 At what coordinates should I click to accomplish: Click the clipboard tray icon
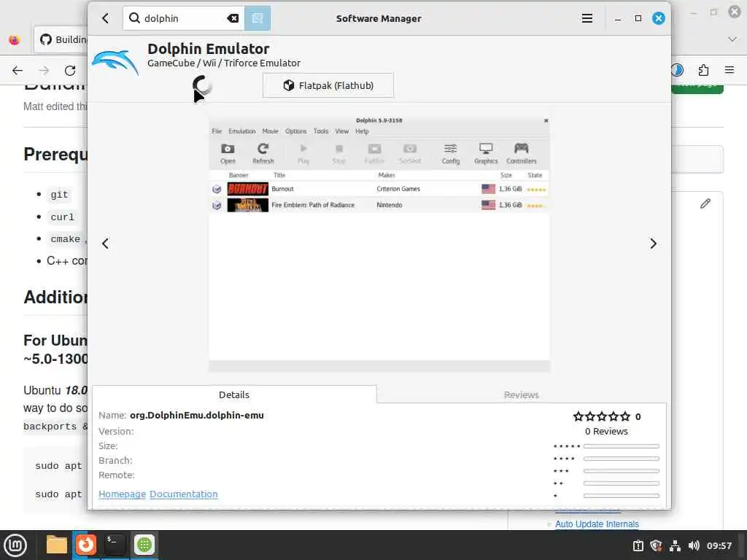[x=638, y=545]
